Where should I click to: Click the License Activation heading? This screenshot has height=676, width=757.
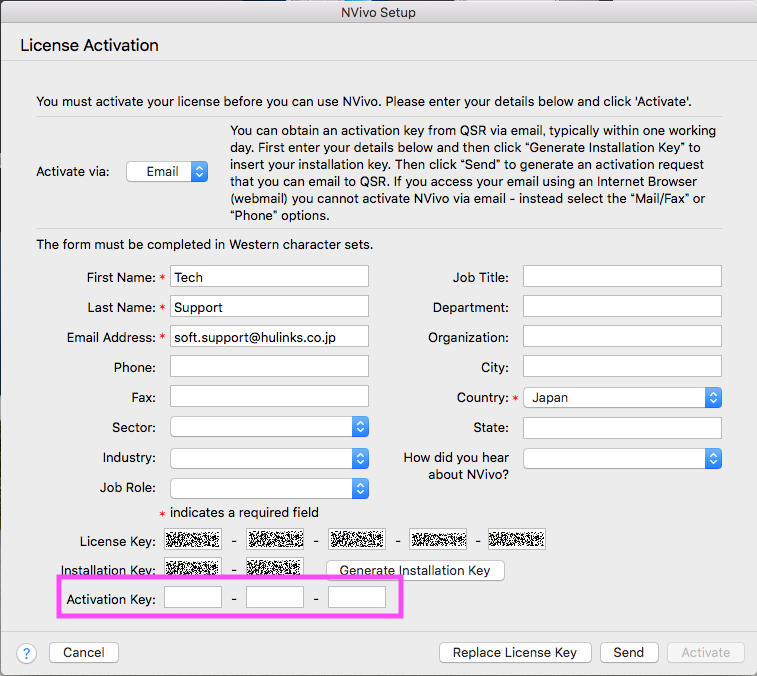click(x=89, y=45)
